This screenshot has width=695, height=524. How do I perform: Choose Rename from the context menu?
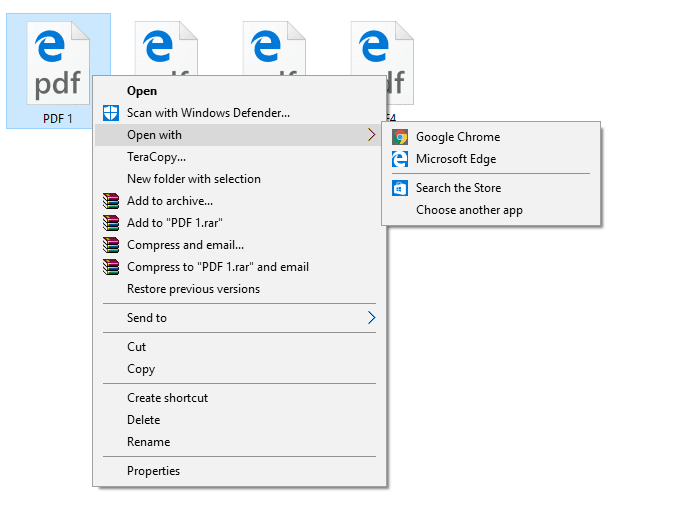(x=240, y=442)
